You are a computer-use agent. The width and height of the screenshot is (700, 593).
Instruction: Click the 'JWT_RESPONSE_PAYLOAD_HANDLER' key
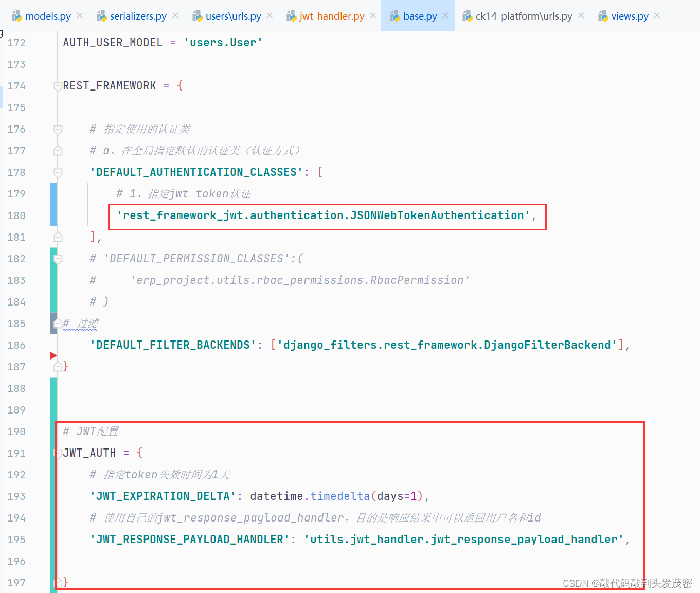[x=190, y=540]
